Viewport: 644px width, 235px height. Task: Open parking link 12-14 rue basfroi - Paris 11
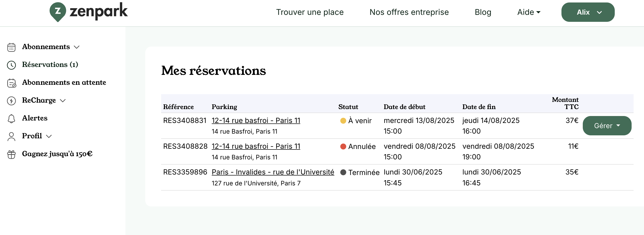point(256,120)
